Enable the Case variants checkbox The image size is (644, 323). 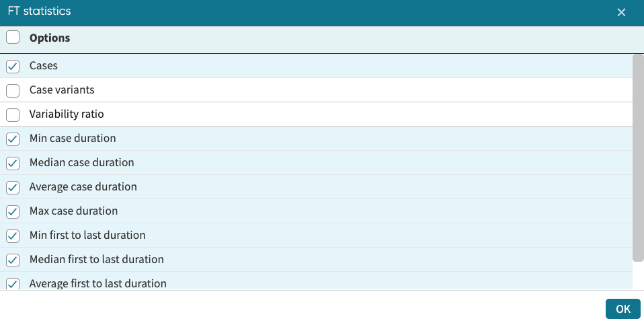point(13,90)
